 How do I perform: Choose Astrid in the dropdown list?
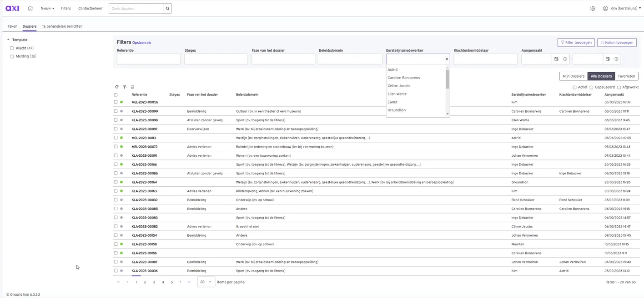pyautogui.click(x=392, y=70)
